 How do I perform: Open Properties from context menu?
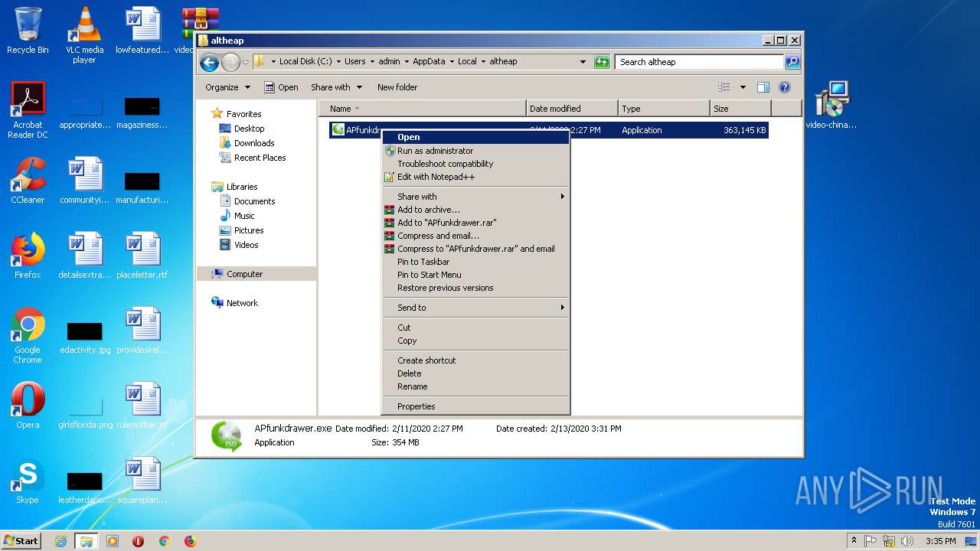point(475,406)
